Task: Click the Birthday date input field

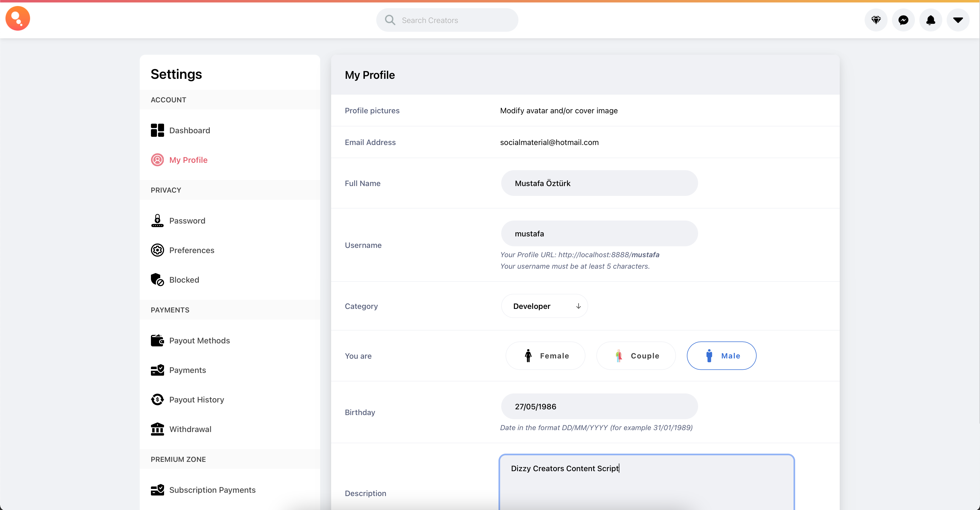Action: tap(599, 407)
